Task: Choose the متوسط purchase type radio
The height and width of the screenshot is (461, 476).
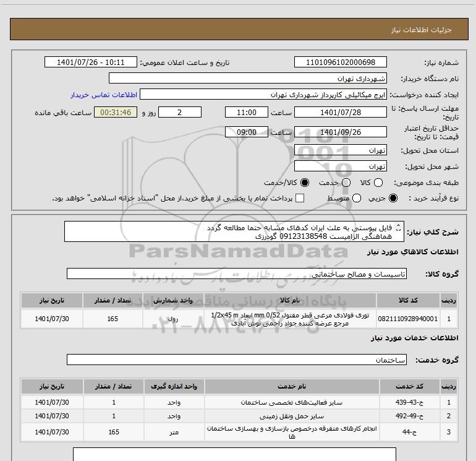Action: point(357,198)
